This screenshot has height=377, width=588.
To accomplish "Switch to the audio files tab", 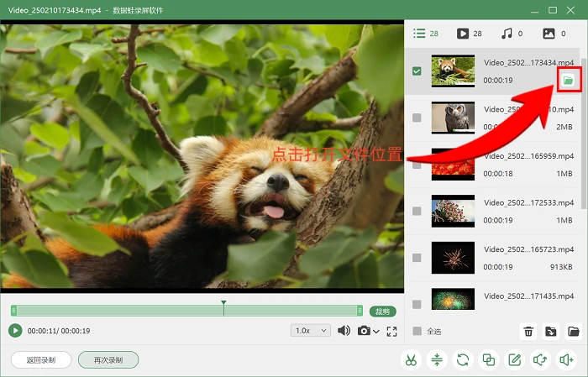I will pos(512,34).
